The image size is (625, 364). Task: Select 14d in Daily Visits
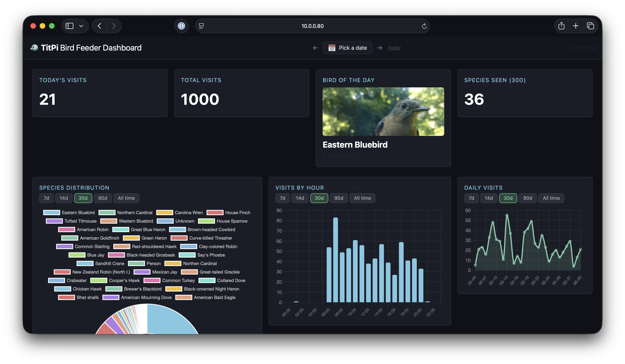click(489, 198)
